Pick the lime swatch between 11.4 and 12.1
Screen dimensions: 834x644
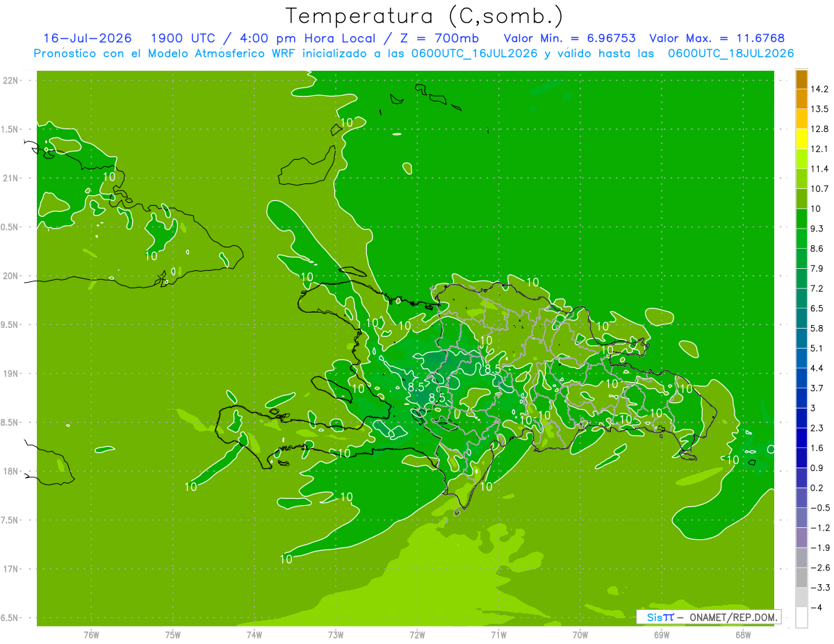(x=801, y=159)
